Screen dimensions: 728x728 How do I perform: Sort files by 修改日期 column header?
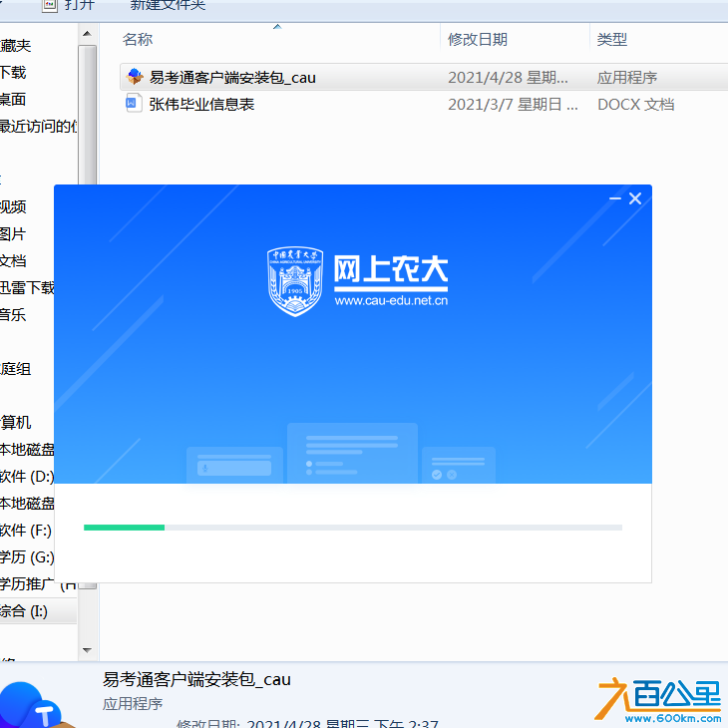pos(478,40)
